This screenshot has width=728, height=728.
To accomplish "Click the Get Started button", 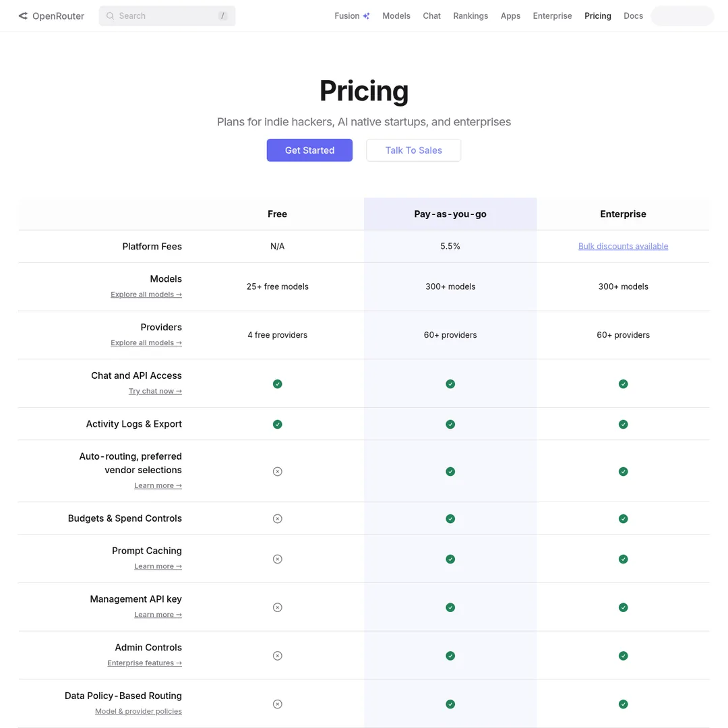I will pos(309,150).
